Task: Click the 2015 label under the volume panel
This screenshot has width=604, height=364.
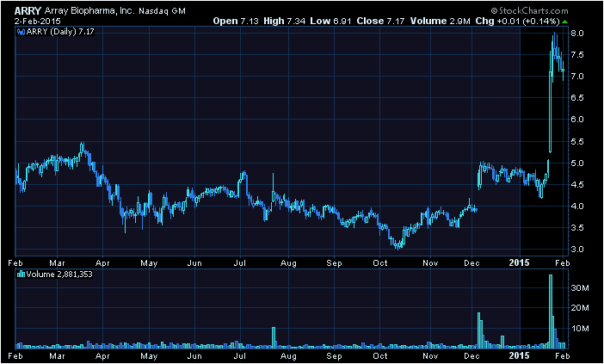Action: pos(521,355)
